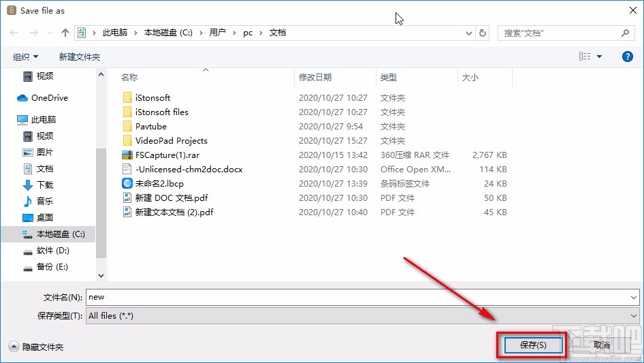Screen dimensions: 644x363
Task: Collapse folders with 隐藏文件夹
Action: click(x=36, y=347)
